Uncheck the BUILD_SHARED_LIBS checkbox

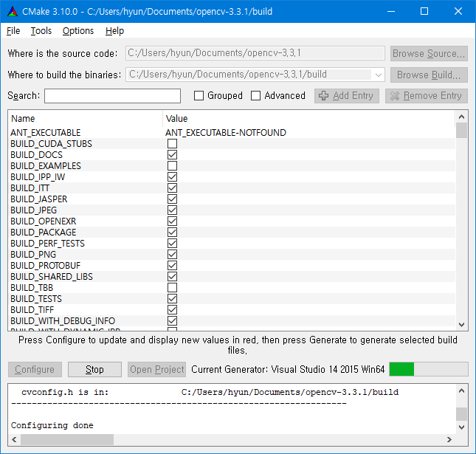tap(172, 277)
